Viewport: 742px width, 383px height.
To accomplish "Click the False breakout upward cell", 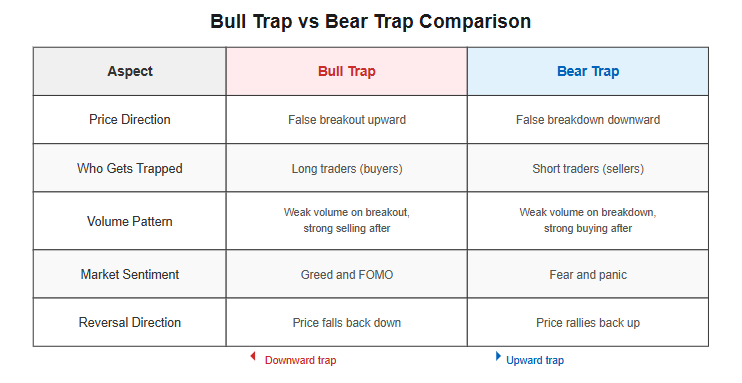I will point(346,120).
